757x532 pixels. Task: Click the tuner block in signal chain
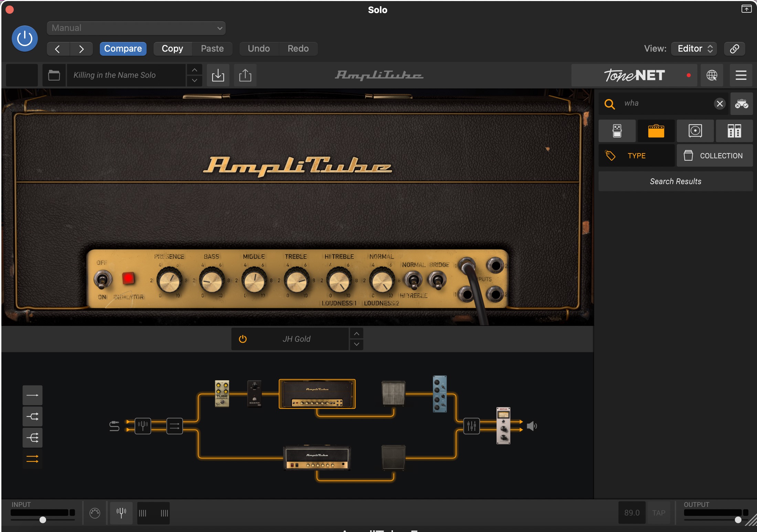click(143, 426)
